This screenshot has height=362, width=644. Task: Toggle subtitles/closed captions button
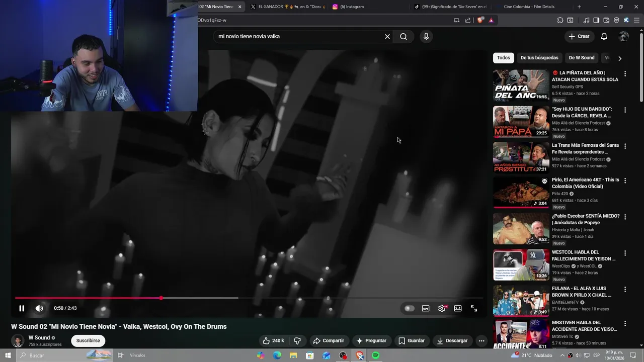click(x=426, y=308)
